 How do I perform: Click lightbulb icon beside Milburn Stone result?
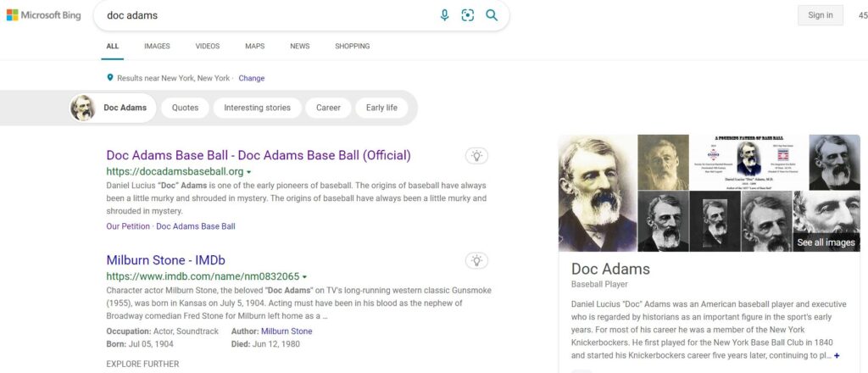click(476, 260)
